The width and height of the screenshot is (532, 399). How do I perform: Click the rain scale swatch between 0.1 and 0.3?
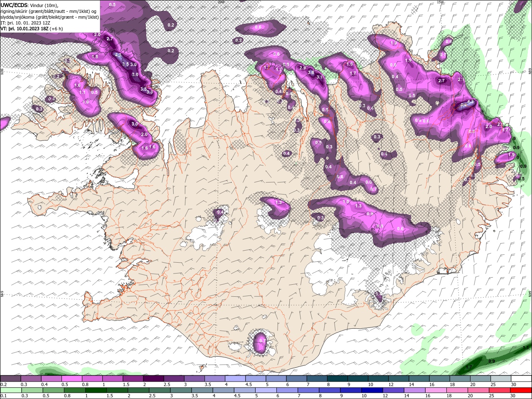(x=10, y=390)
